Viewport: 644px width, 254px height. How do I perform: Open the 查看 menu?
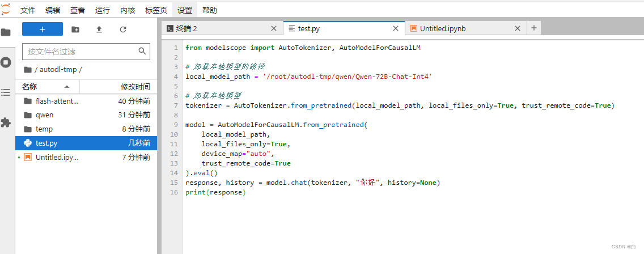pos(78,10)
